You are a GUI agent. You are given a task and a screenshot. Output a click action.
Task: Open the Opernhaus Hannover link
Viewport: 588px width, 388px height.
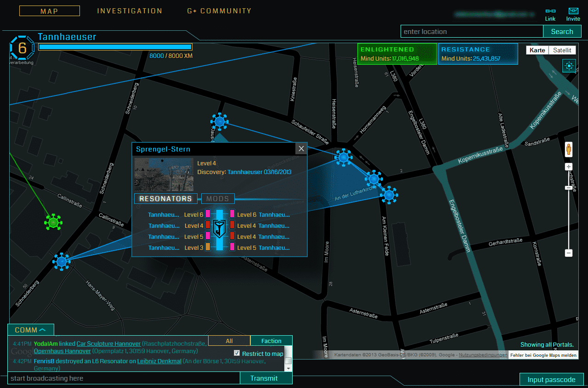[x=62, y=351]
